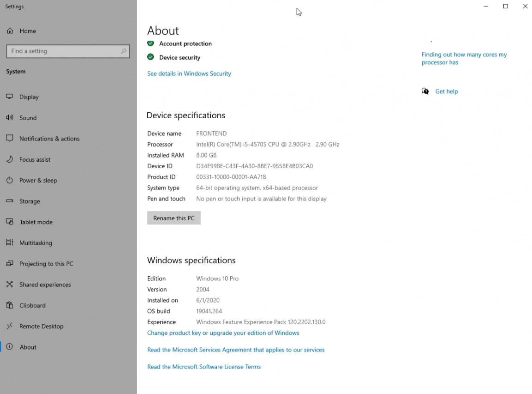This screenshot has height=394, width=532.
Task: Maximize the Settings window
Action: (x=506, y=6)
